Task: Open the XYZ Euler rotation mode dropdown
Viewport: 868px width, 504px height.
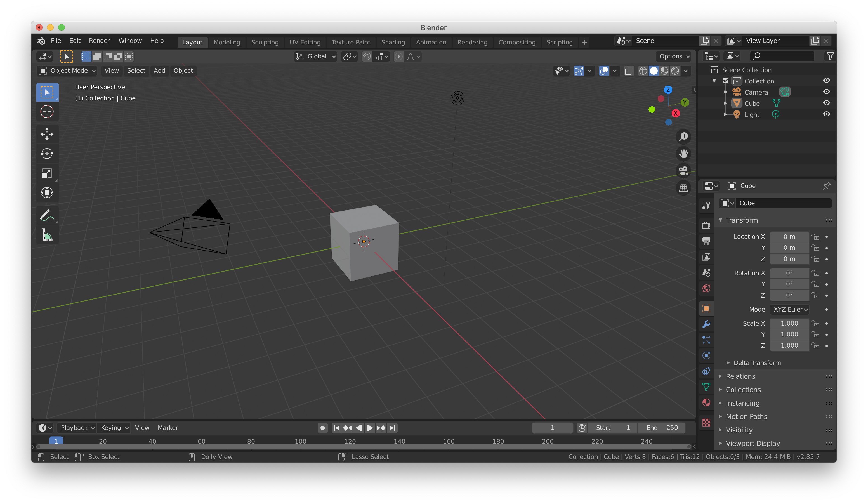Action: click(x=789, y=309)
